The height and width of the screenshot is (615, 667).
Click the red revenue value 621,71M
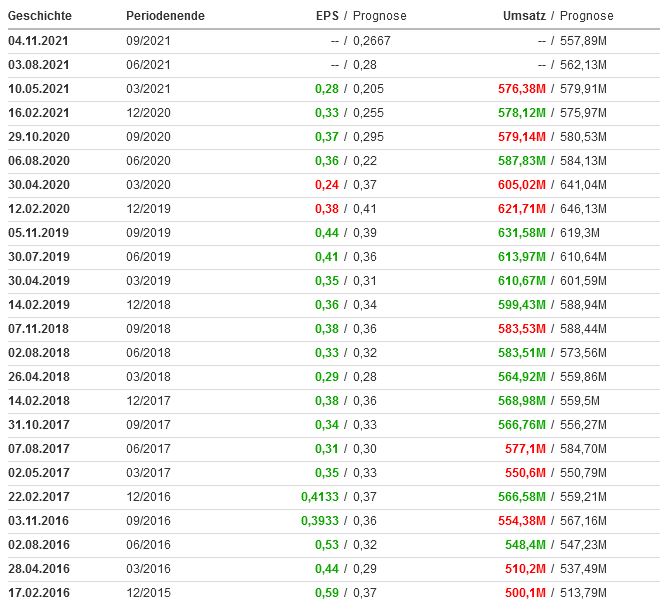521,208
